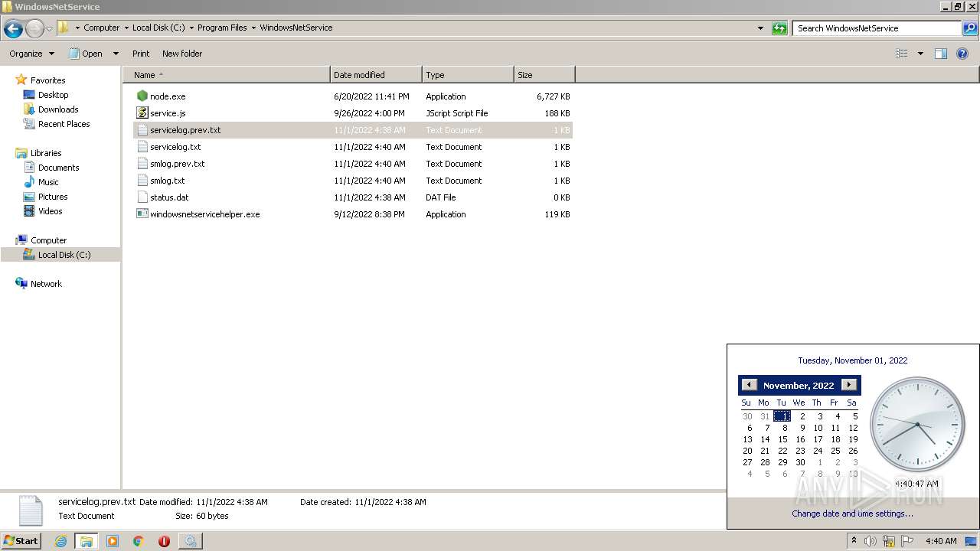Expand the Open button dropdown arrow
Image resolution: width=980 pixels, height=551 pixels.
tap(116, 54)
